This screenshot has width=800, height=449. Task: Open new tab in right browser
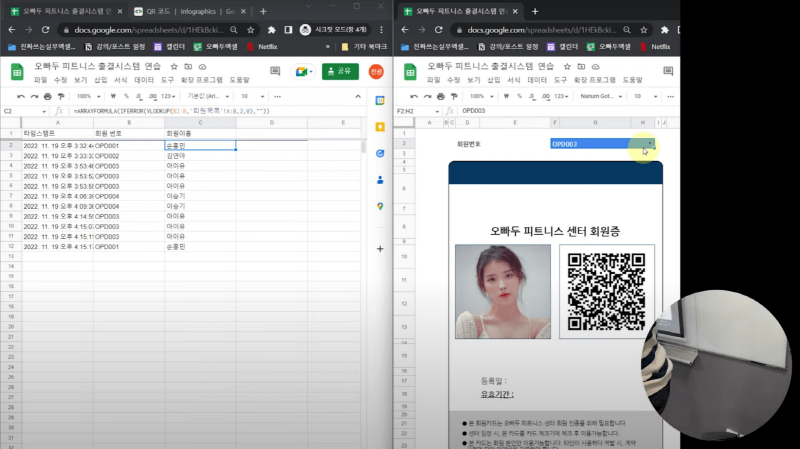[535, 11]
